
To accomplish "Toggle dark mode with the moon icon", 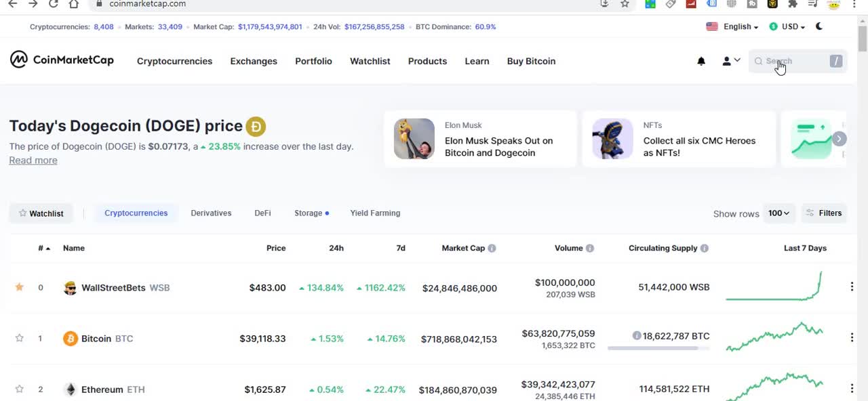I will (819, 26).
